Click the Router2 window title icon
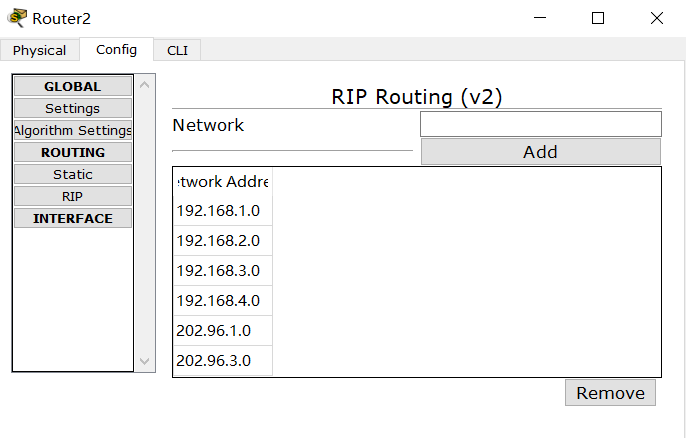Viewport: 690px width, 439px height. point(17,18)
